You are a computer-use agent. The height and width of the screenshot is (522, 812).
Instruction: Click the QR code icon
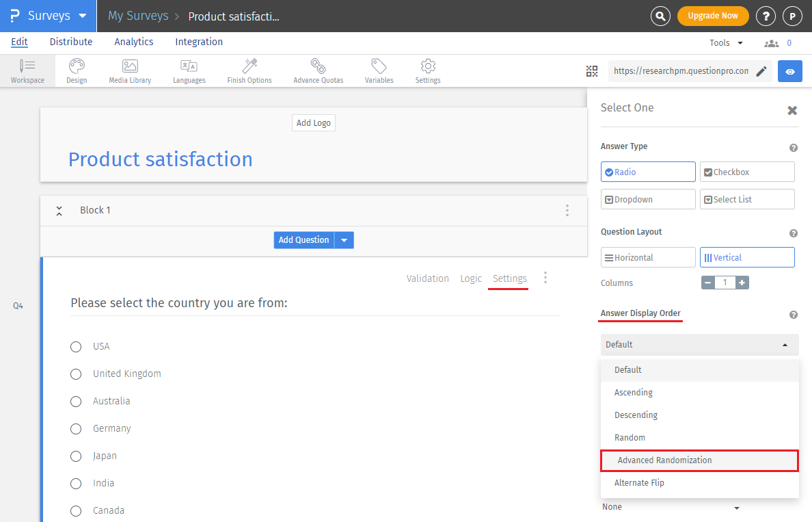592,71
